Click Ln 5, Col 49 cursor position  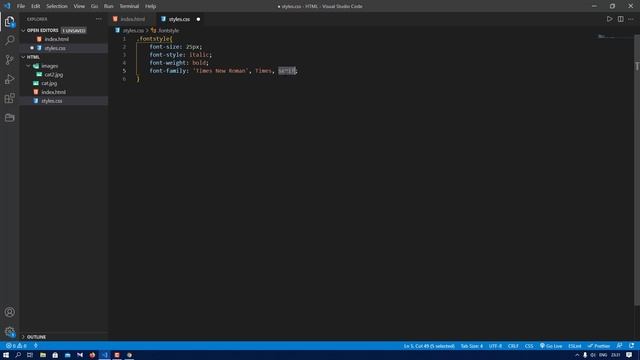(429, 346)
